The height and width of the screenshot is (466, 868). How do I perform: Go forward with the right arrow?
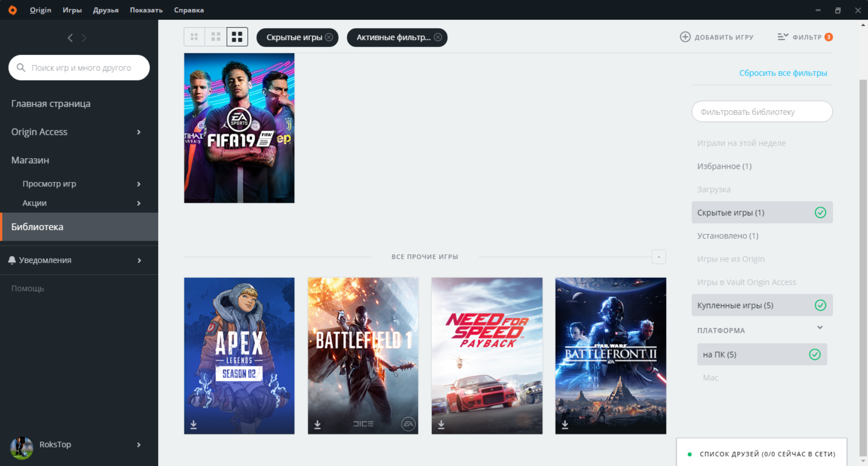(x=84, y=38)
